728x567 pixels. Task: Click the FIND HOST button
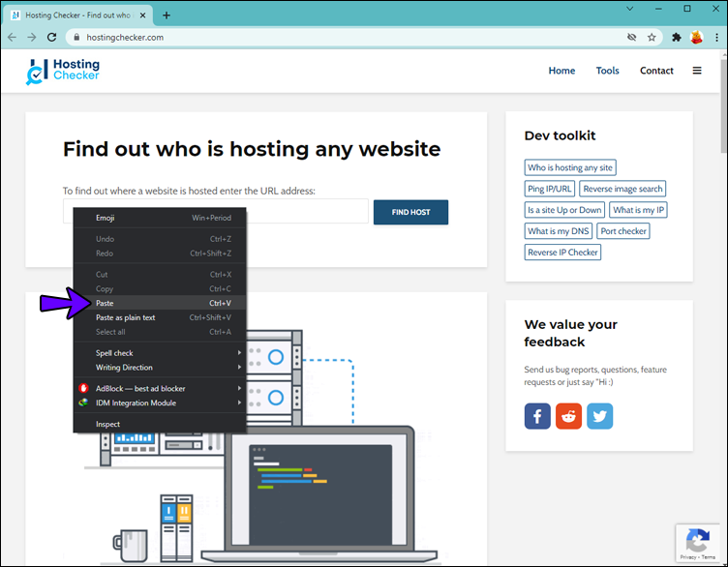[410, 212]
